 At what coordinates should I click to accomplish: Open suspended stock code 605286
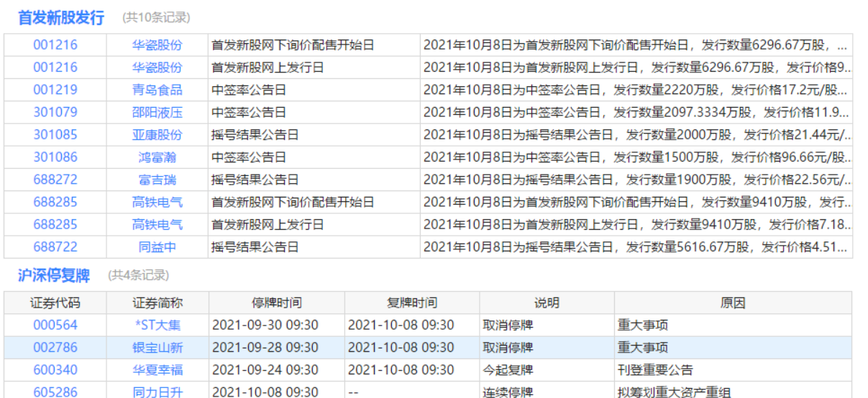pyautogui.click(x=55, y=392)
